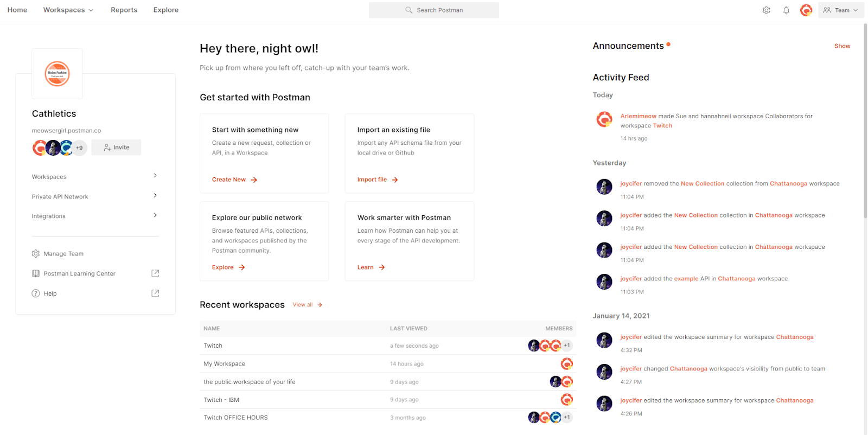The width and height of the screenshot is (868, 435).
Task: Open the settings gear in the top bar
Action: (766, 10)
